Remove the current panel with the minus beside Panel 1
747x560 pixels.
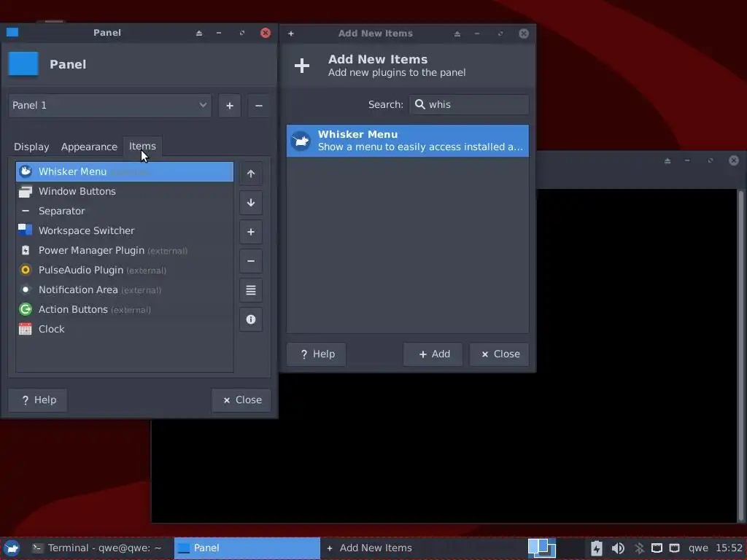[x=259, y=106]
